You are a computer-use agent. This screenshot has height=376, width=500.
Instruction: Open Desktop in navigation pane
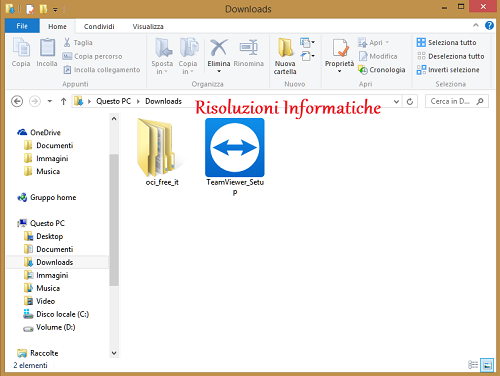[x=44, y=236]
